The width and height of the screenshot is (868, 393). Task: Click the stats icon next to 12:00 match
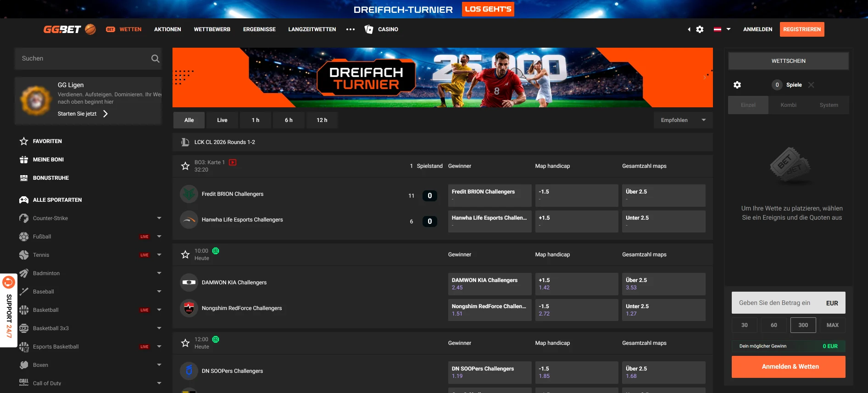216,339
